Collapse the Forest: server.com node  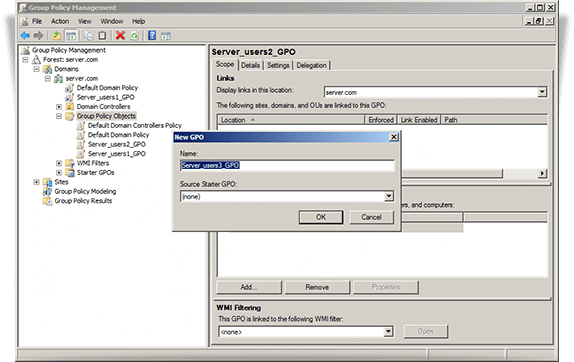pyautogui.click(x=25, y=60)
